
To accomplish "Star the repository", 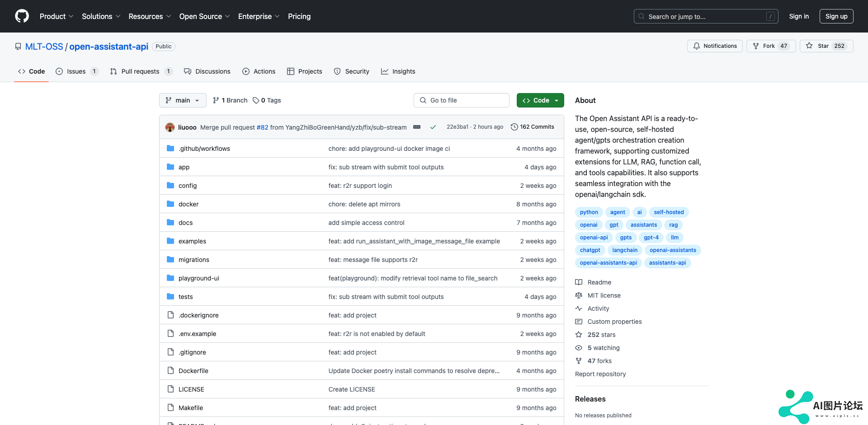I will coord(826,46).
